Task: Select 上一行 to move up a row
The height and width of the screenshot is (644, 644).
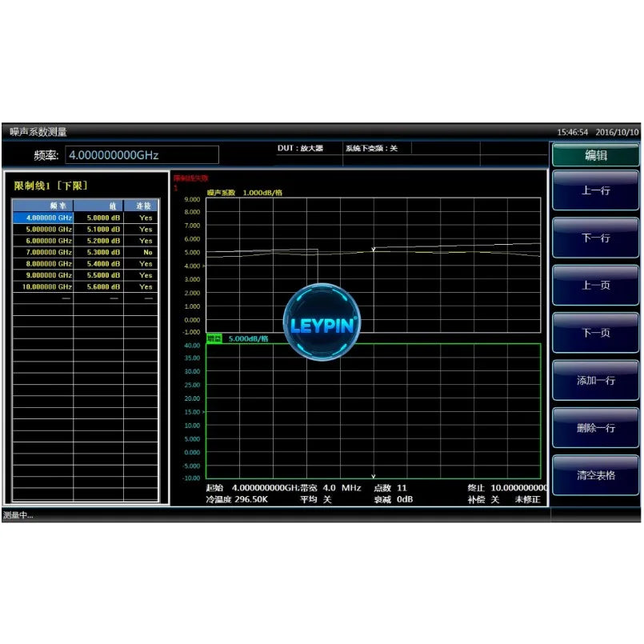Action: (595, 190)
